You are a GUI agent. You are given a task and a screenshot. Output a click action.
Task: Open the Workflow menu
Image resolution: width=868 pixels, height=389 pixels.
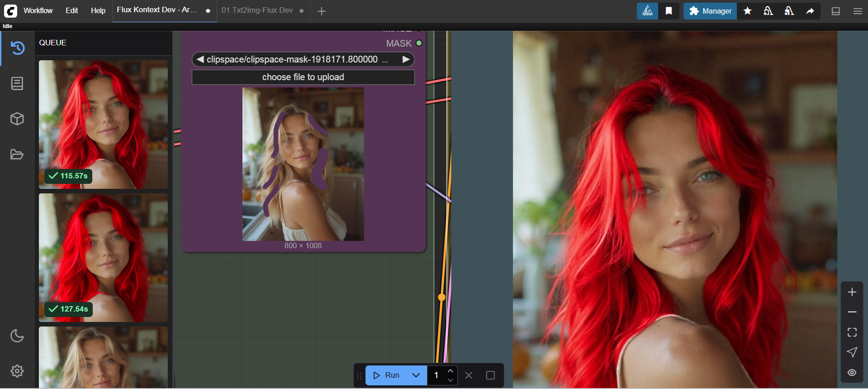coord(38,10)
